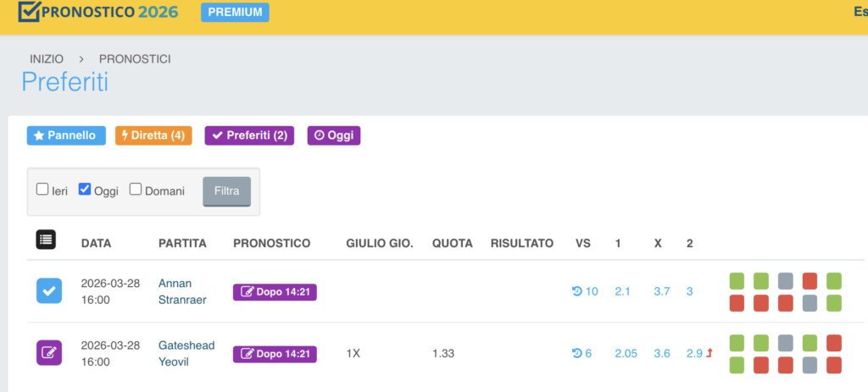Tick the Domani checkbox
Image resolution: width=868 pixels, height=392 pixels.
pos(136,190)
